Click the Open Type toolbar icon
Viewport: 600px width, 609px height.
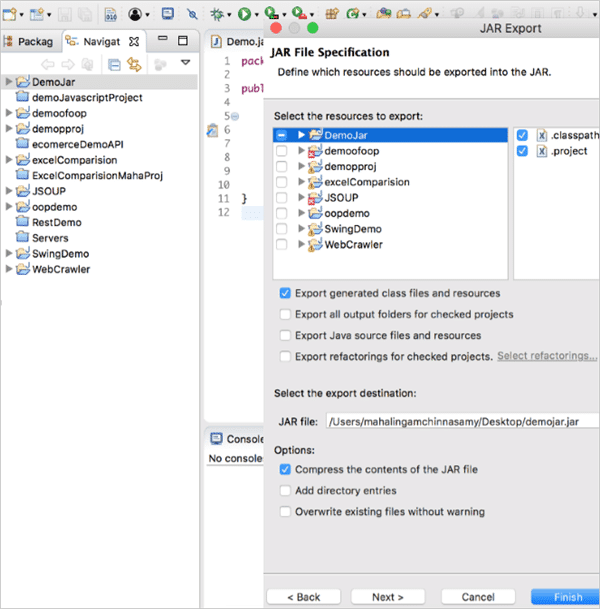pyautogui.click(x=384, y=14)
